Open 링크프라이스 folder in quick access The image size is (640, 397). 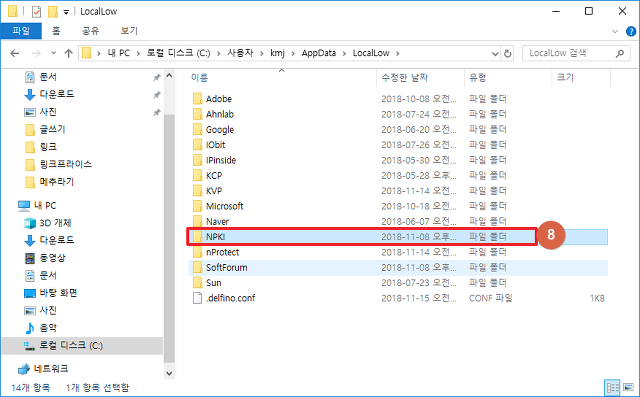(58, 164)
